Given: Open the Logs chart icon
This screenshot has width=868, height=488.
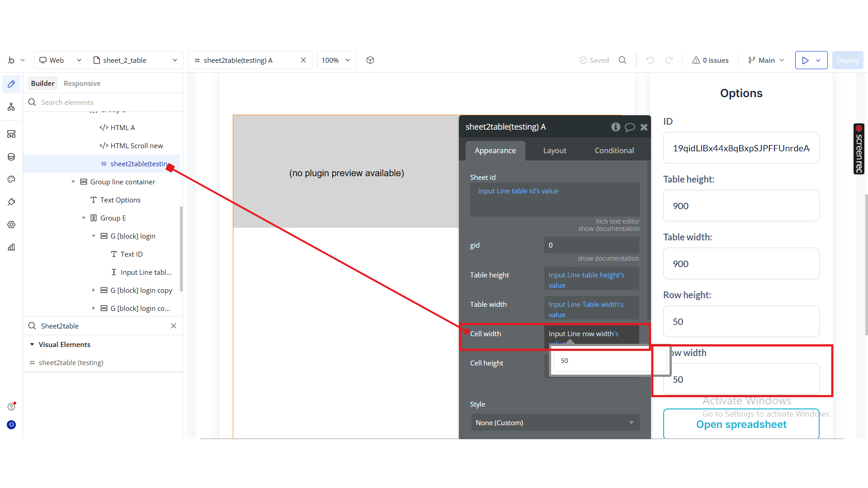Looking at the screenshot, I should click(11, 247).
